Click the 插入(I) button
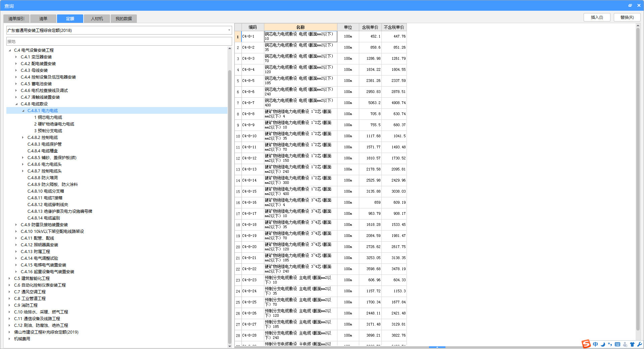 [597, 17]
